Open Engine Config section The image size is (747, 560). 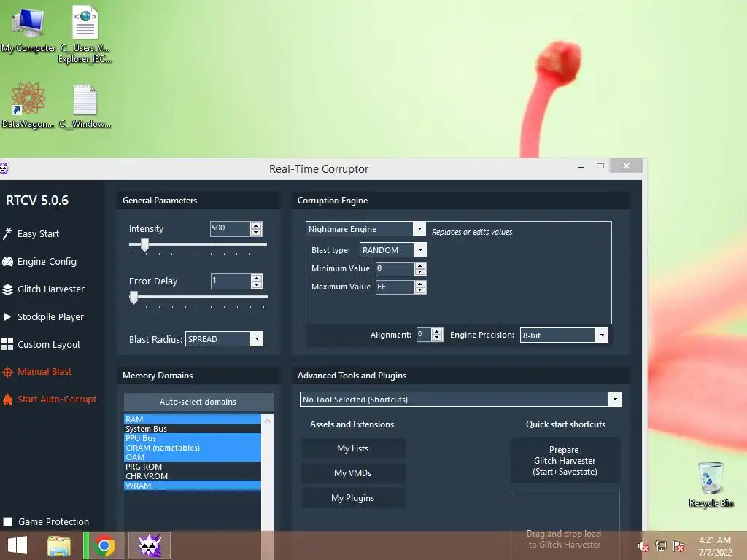47,262
